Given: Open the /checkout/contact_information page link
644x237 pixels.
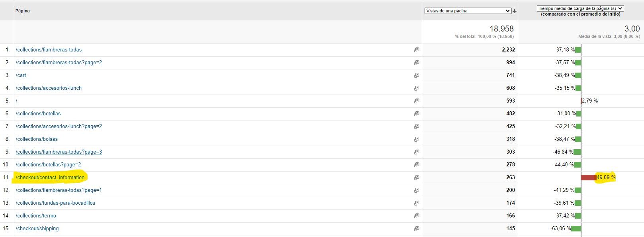Looking at the screenshot, I should tap(50, 178).
